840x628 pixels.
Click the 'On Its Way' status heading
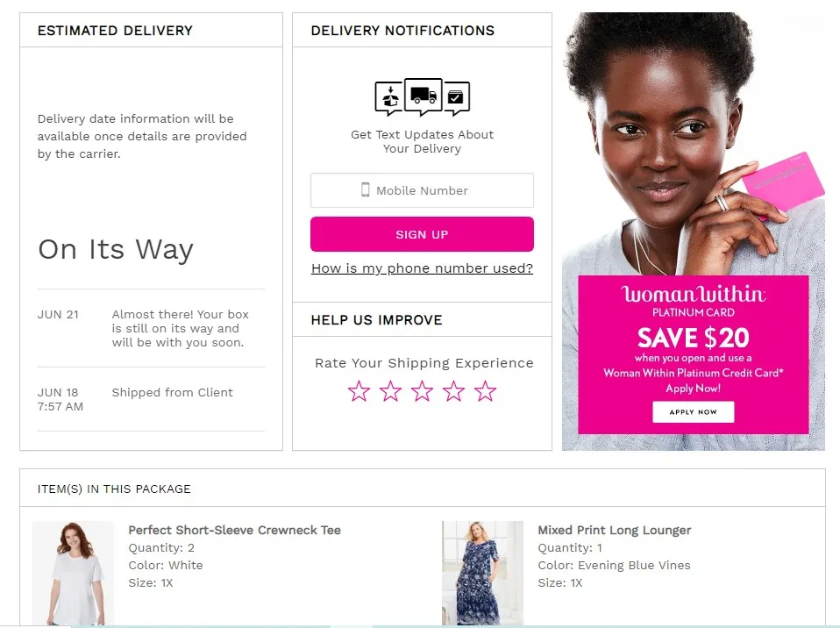[x=116, y=250]
